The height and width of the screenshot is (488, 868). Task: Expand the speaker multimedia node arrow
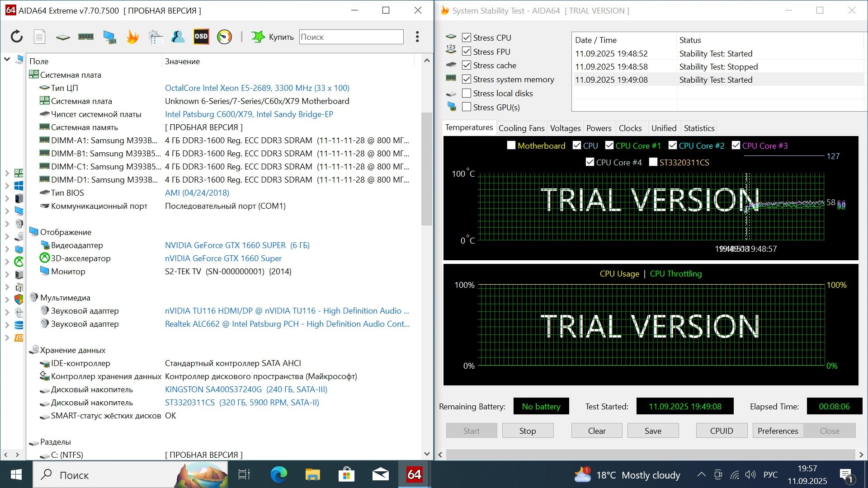click(7, 224)
